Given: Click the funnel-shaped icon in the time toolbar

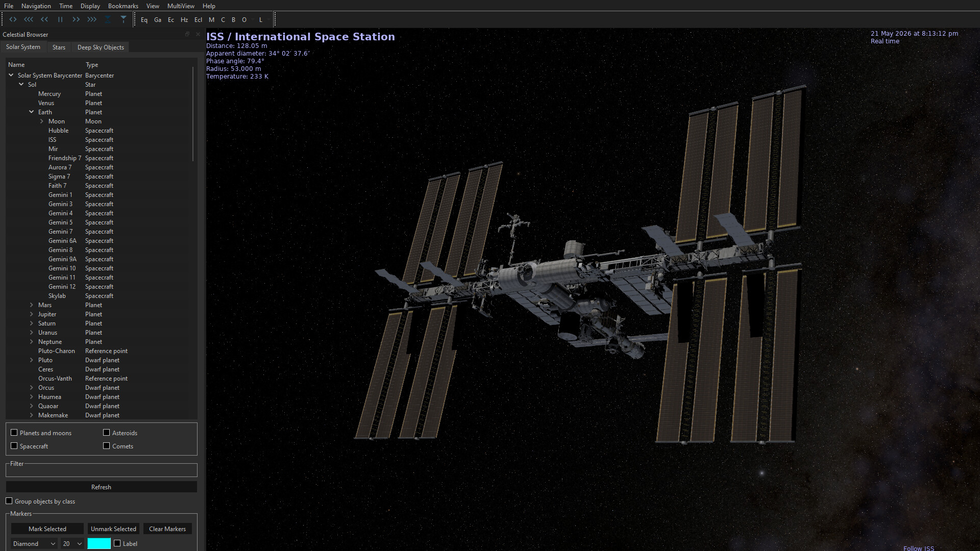Looking at the screenshot, I should click(x=124, y=19).
